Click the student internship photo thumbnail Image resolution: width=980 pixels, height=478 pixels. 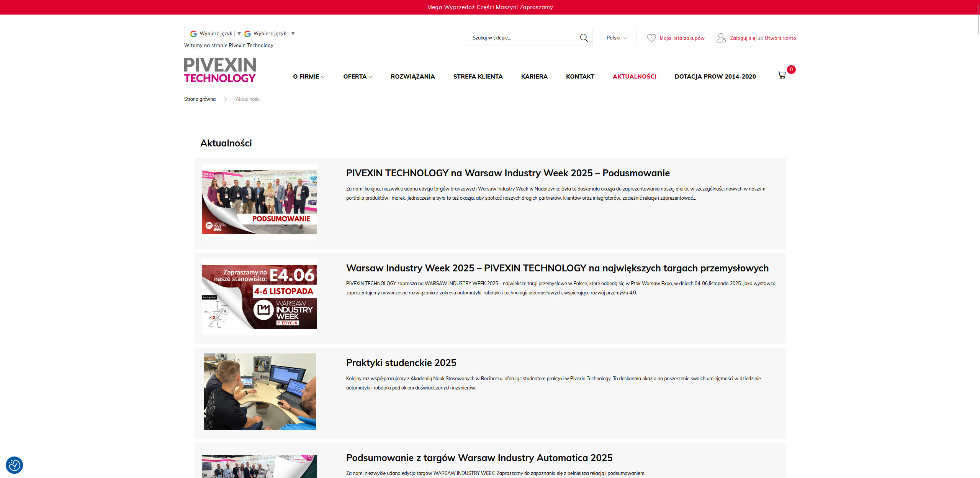tap(260, 392)
